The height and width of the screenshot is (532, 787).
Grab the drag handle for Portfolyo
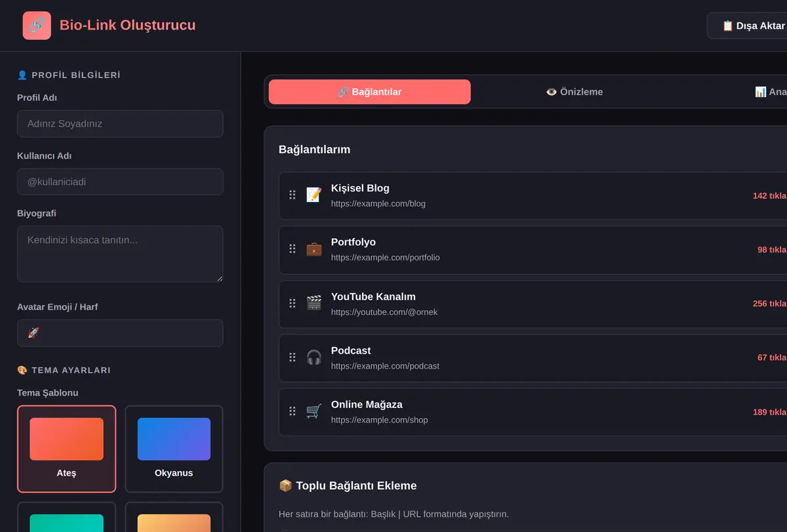pyautogui.click(x=293, y=249)
